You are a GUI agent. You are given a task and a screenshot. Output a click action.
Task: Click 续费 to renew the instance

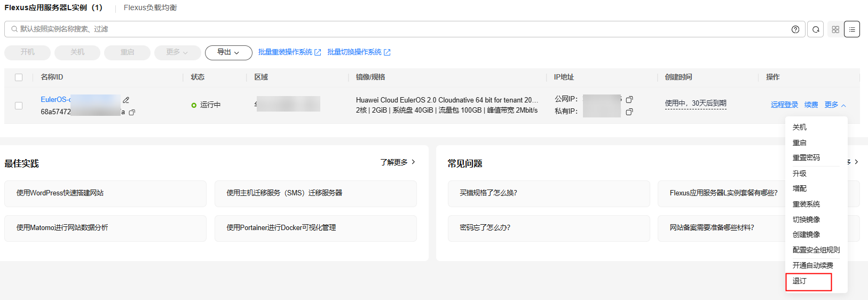(x=811, y=105)
